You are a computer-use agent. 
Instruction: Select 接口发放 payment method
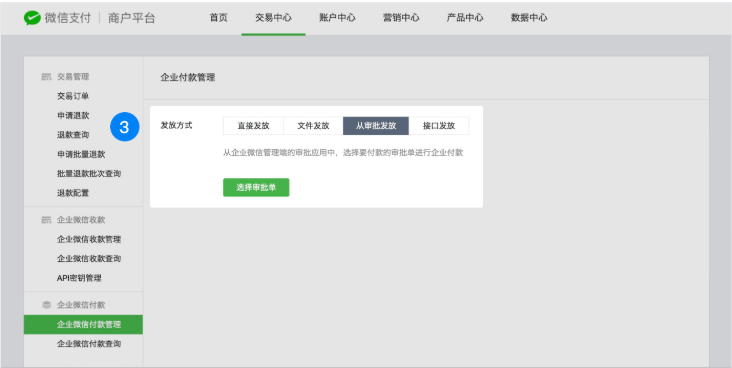click(439, 126)
